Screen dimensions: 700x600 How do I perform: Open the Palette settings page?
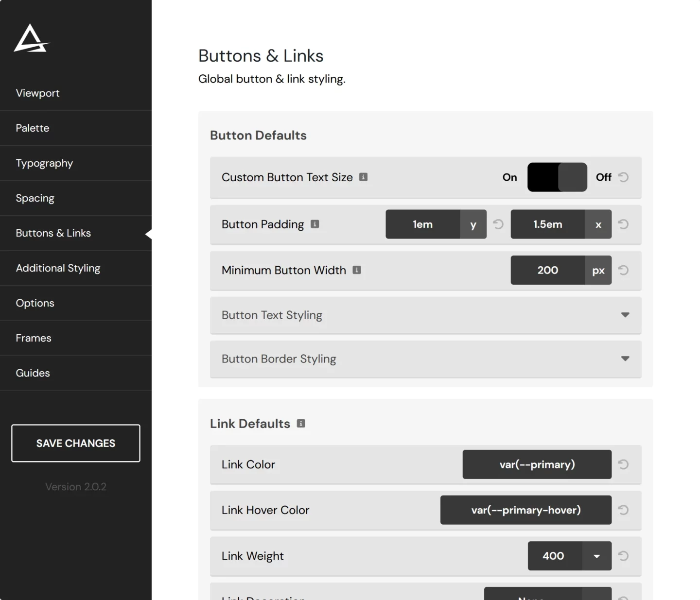click(76, 128)
